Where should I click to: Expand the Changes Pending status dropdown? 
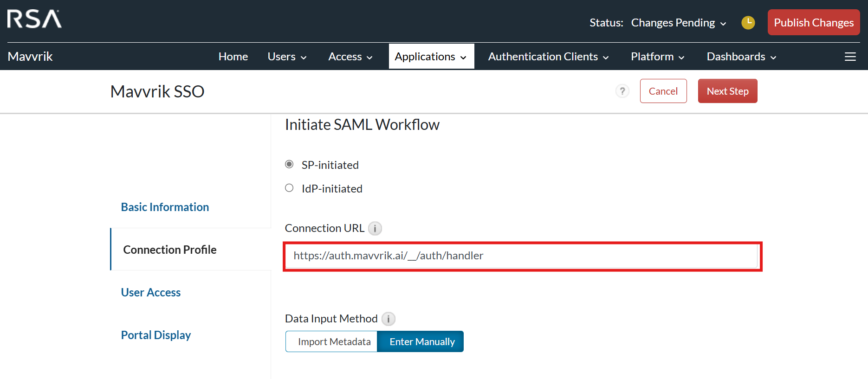click(x=678, y=23)
